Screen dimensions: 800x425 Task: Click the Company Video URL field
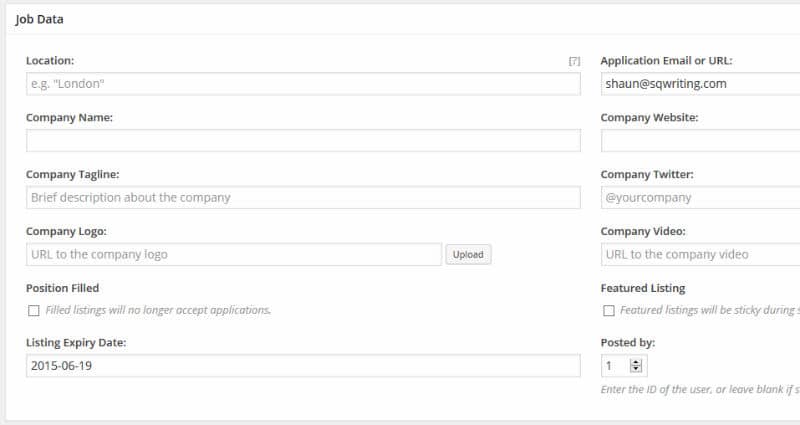701,254
